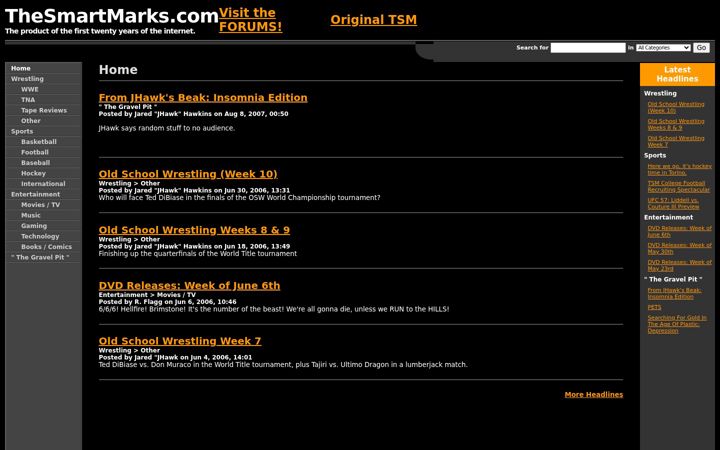Open Basketball section in left navigation
Image resolution: width=720 pixels, height=450 pixels.
[x=39, y=142]
